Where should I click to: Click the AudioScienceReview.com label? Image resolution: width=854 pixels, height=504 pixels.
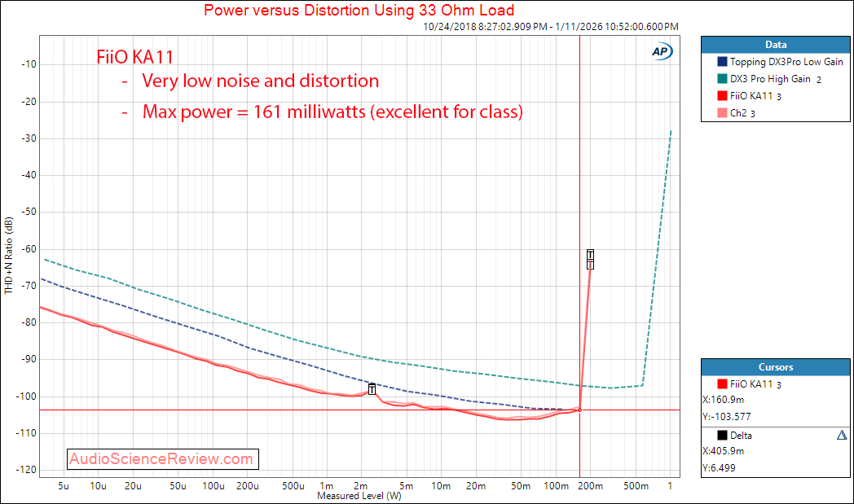point(163,459)
